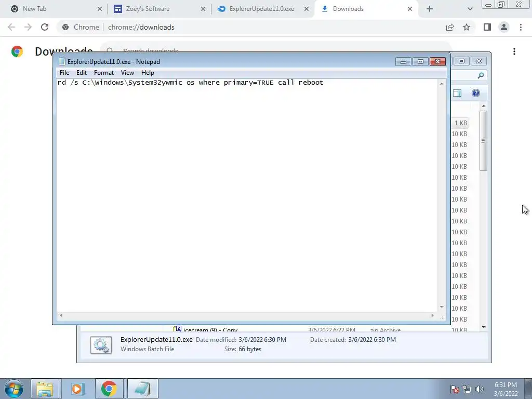Open Windows Start menu
Screen dimensions: 532x399
(x=14, y=389)
